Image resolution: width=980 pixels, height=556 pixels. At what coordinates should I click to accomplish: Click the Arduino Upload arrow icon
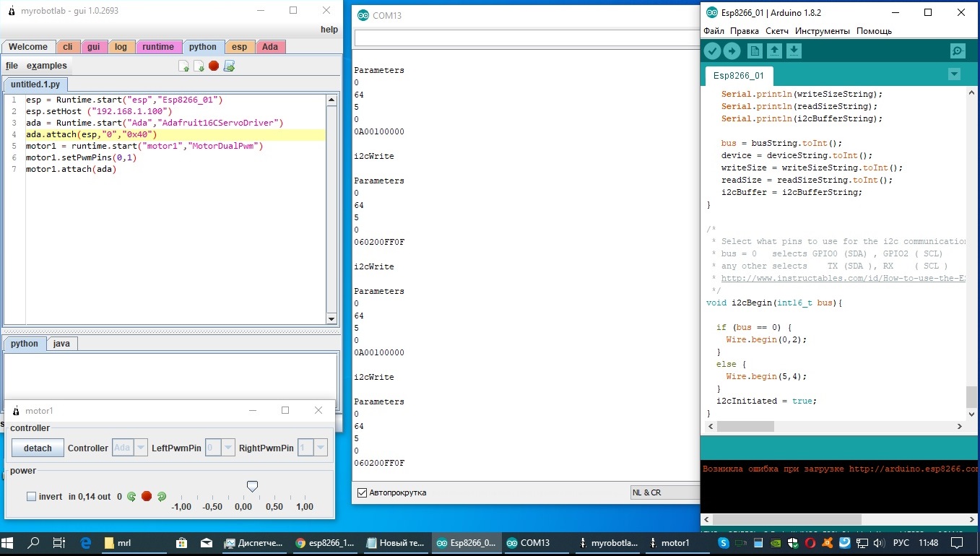click(732, 51)
